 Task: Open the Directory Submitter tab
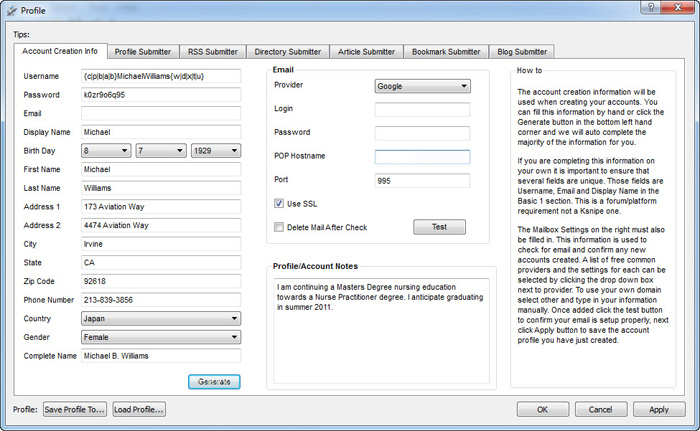point(288,52)
